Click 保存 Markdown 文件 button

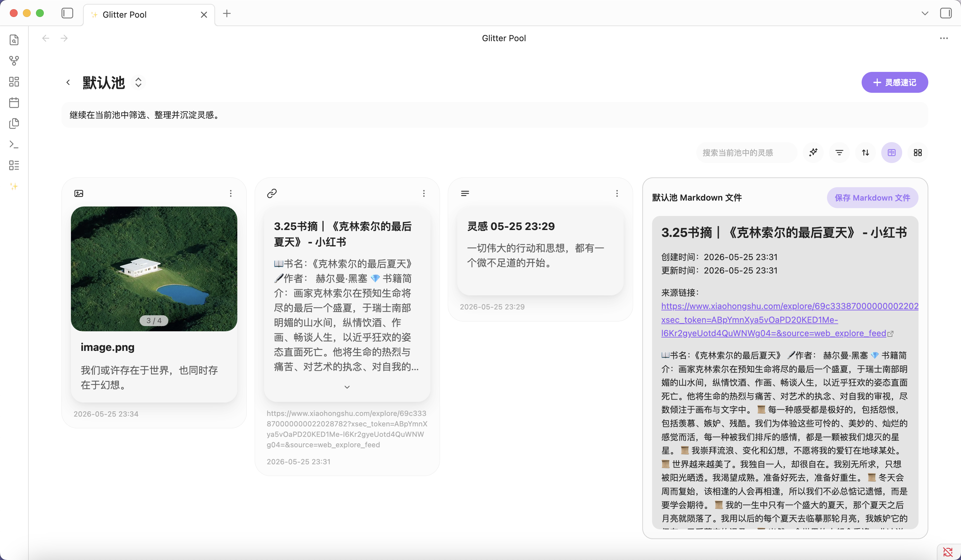(872, 197)
